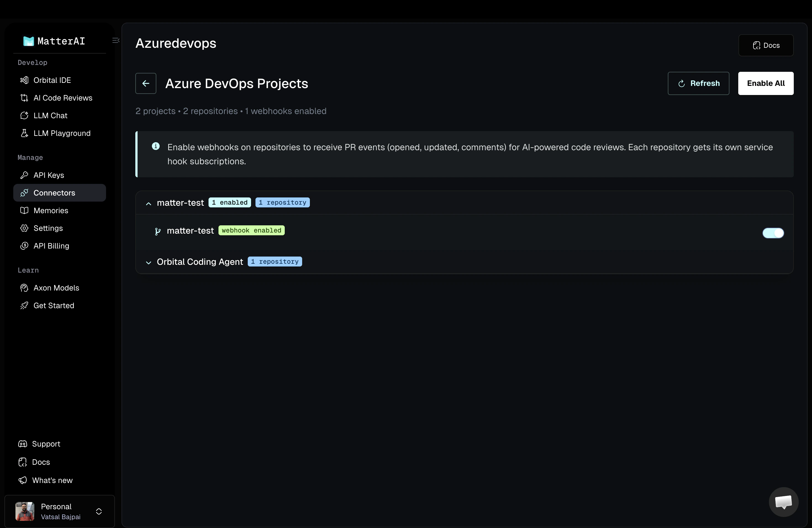Collapse the sidebar with the toggle icon
The image size is (812, 528).
coord(116,41)
